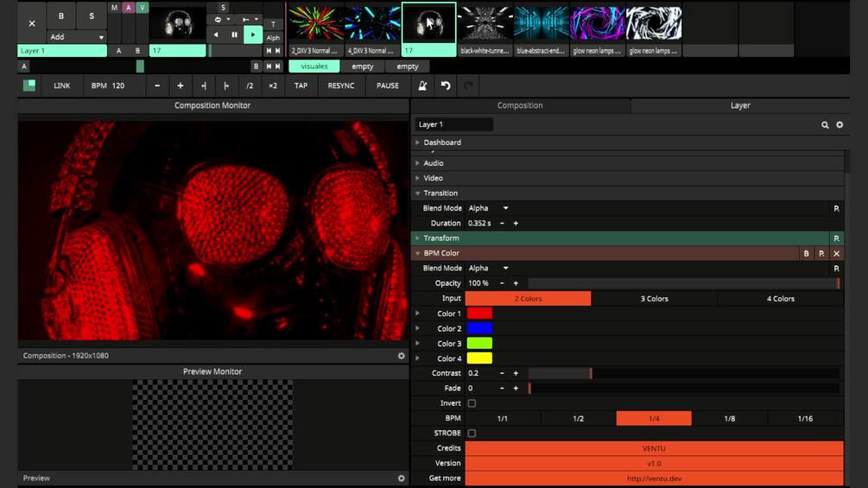Image resolution: width=868 pixels, height=488 pixels.
Task: Open the Add blend mode dropdown for Layer 1
Action: 76,37
